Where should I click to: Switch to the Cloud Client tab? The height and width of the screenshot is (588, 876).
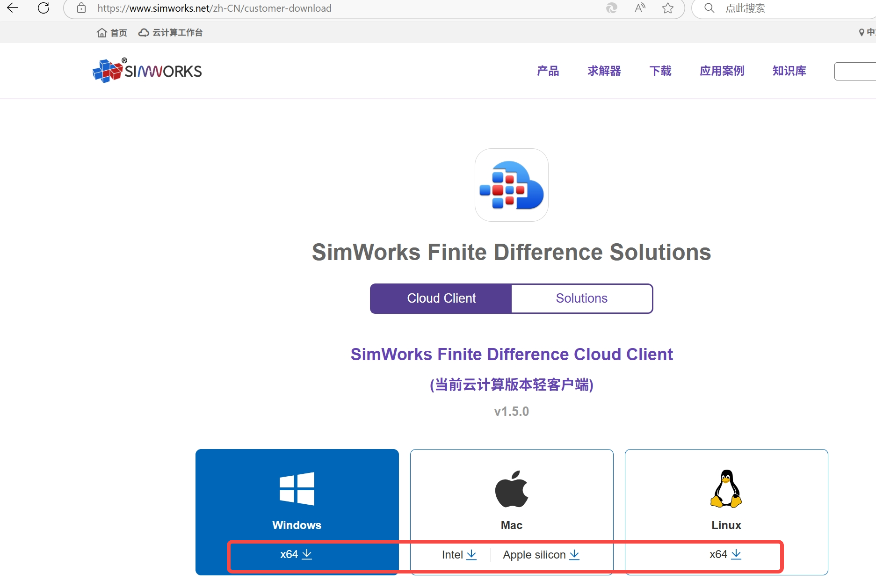441,298
